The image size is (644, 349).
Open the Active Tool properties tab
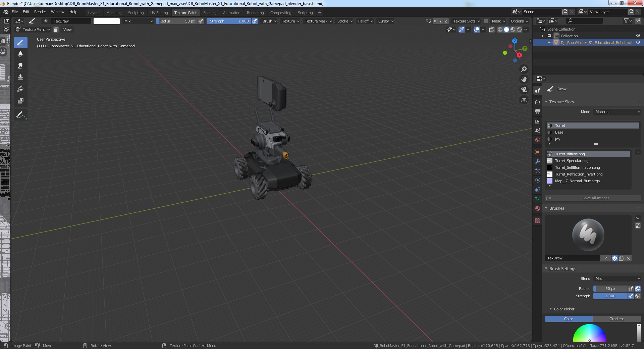(x=538, y=90)
